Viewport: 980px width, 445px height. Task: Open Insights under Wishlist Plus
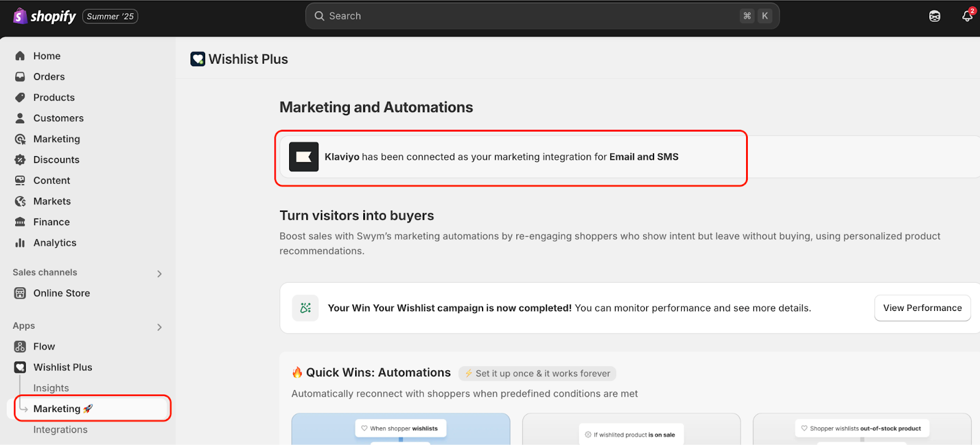51,388
